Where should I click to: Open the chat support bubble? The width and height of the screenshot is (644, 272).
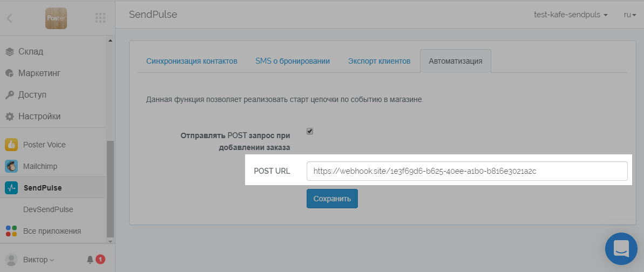pos(621,249)
